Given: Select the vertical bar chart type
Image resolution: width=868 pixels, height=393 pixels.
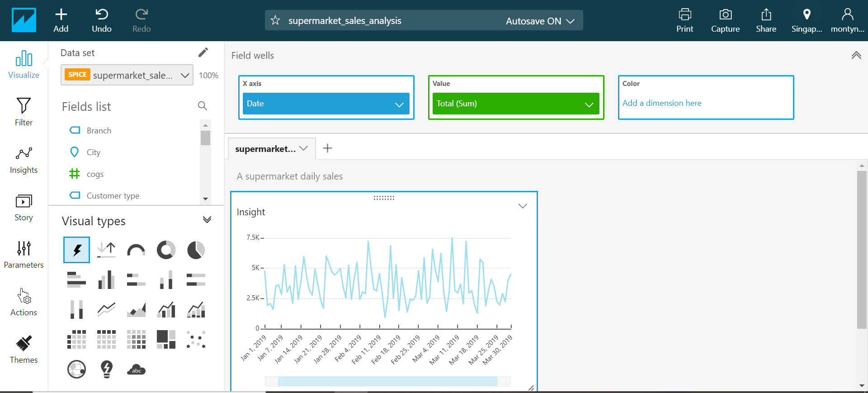Looking at the screenshot, I should point(106,280).
